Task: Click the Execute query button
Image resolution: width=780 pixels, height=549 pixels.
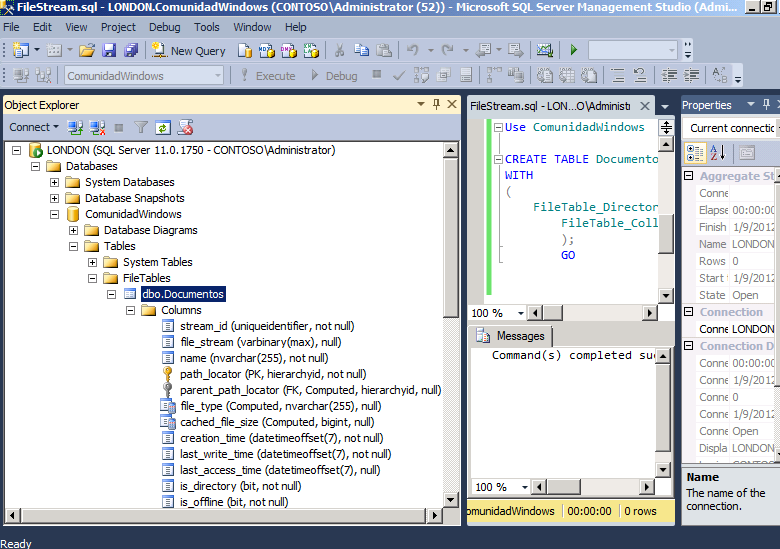Action: coord(268,76)
